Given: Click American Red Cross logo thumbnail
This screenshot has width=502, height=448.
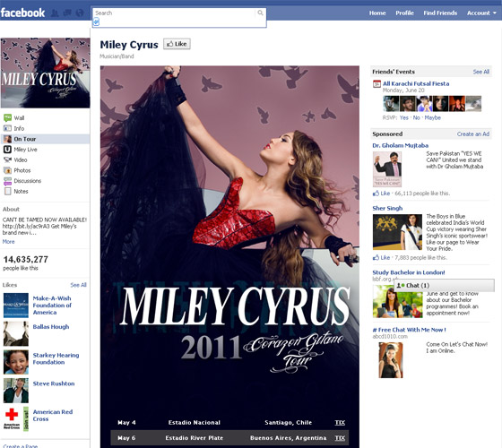Looking at the screenshot, I should point(16,419).
